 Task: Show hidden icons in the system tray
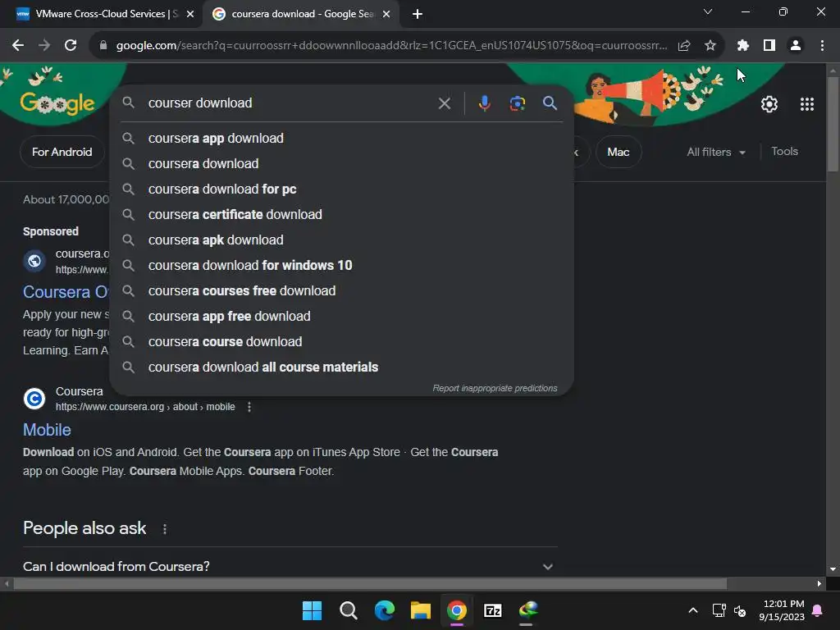tap(692, 610)
